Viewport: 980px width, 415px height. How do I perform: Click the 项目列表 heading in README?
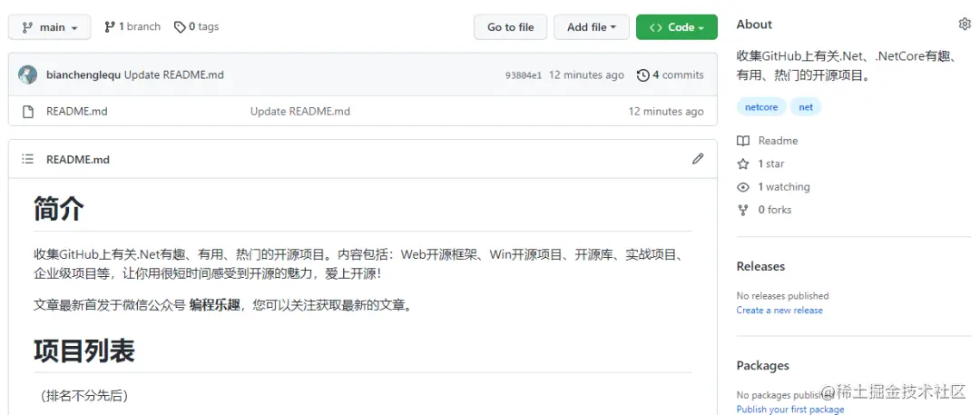tap(83, 351)
